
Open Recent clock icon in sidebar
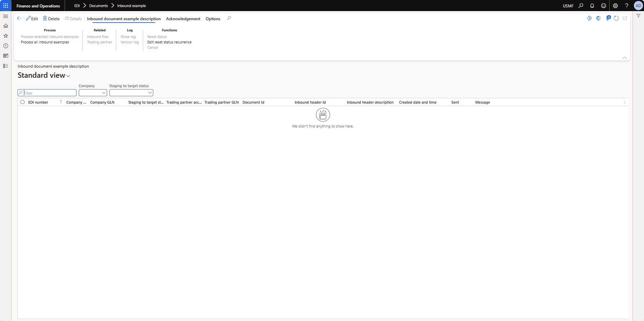coord(6,46)
